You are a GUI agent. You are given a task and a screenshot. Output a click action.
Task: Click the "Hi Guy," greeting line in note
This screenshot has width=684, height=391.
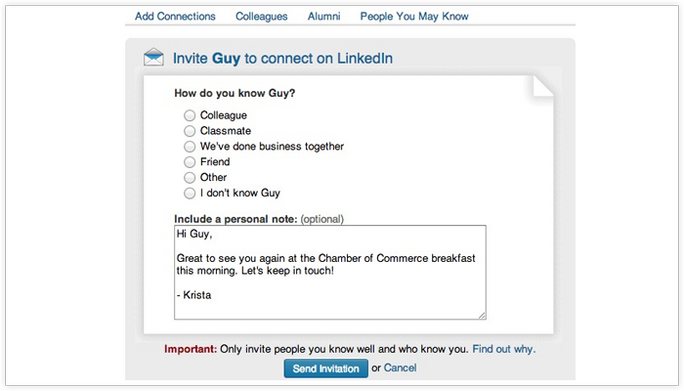[x=194, y=234]
